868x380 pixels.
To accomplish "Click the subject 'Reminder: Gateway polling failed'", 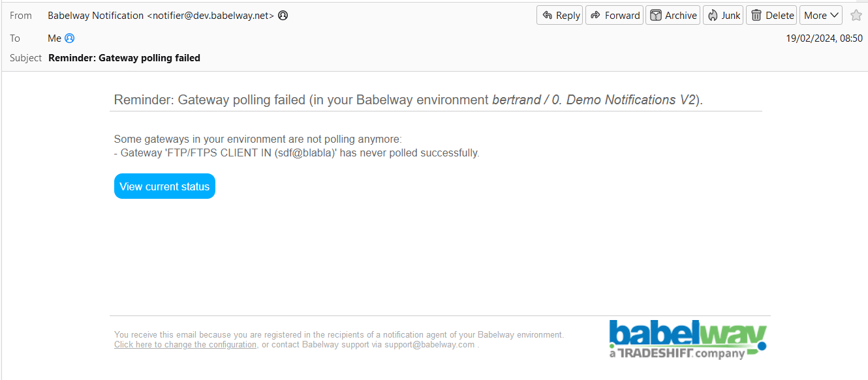I will 124,58.
